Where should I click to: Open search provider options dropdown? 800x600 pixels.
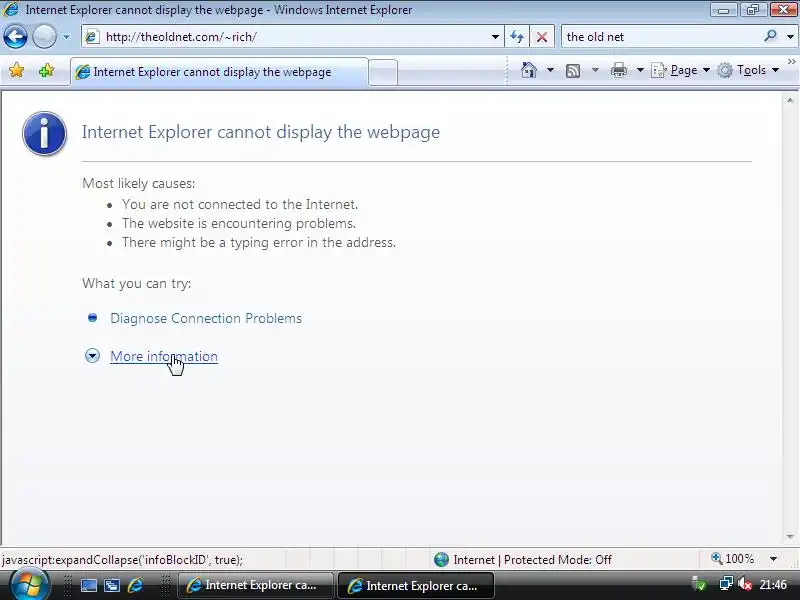(x=790, y=37)
